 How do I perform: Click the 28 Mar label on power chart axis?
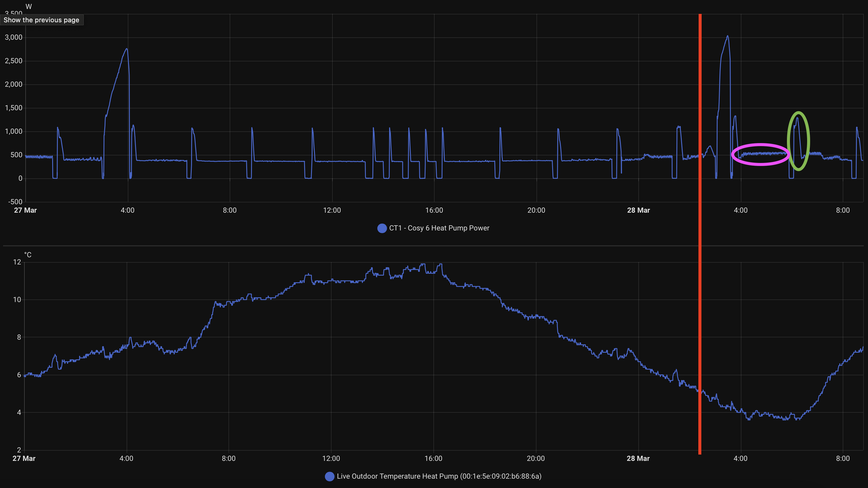[x=638, y=210]
